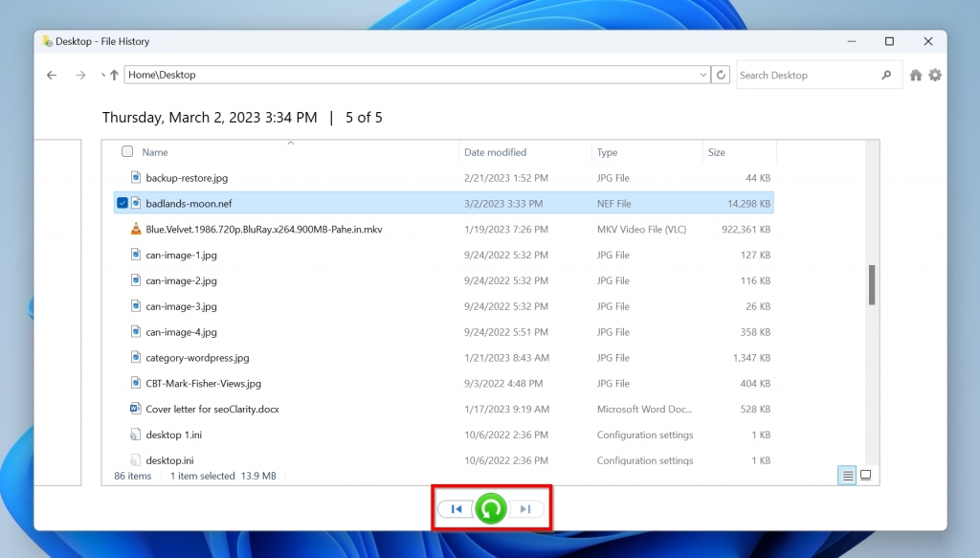Open File History options via the gear icon
Viewport: 980px width, 558px height.
935,75
